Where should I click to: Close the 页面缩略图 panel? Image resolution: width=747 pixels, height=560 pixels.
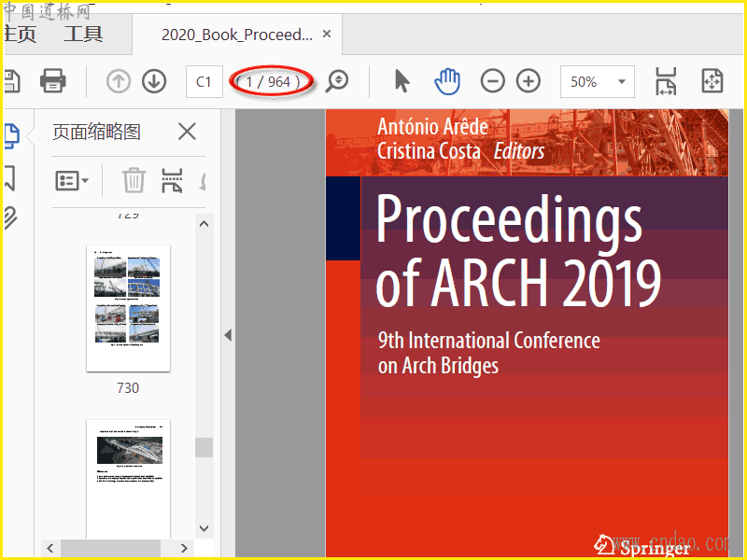click(187, 132)
